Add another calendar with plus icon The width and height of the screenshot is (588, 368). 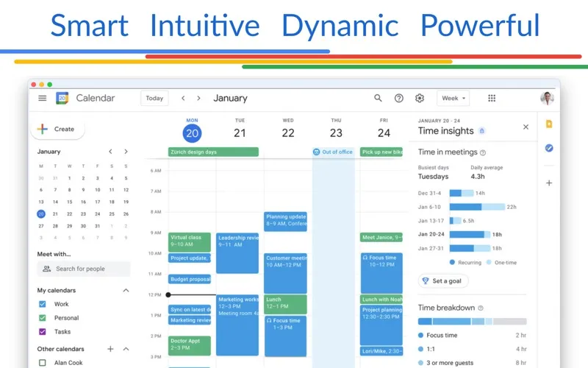(110, 349)
